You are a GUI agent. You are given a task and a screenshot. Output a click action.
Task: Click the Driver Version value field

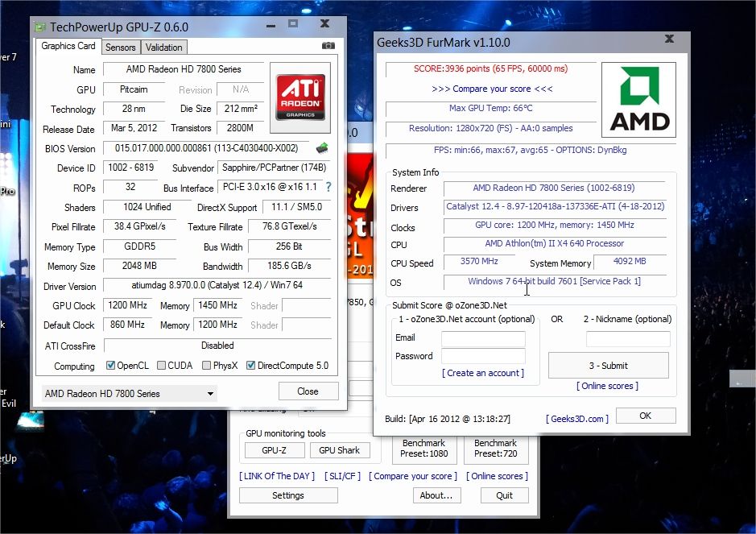pos(217,285)
